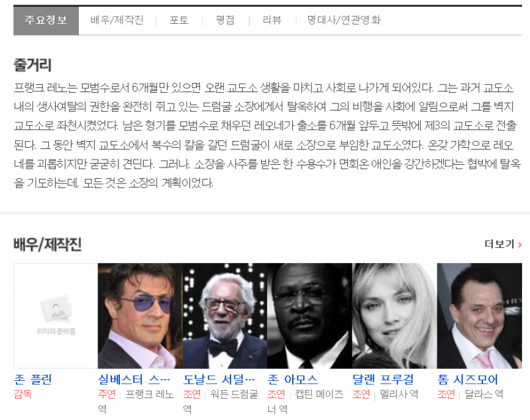Select the 평점 tab
The height and width of the screenshot is (420, 530).
coord(225,21)
